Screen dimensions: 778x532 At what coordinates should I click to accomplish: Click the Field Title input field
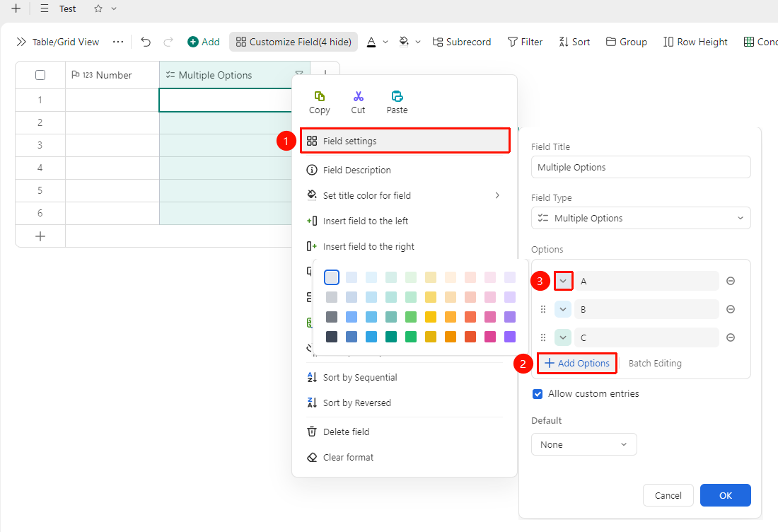click(641, 167)
